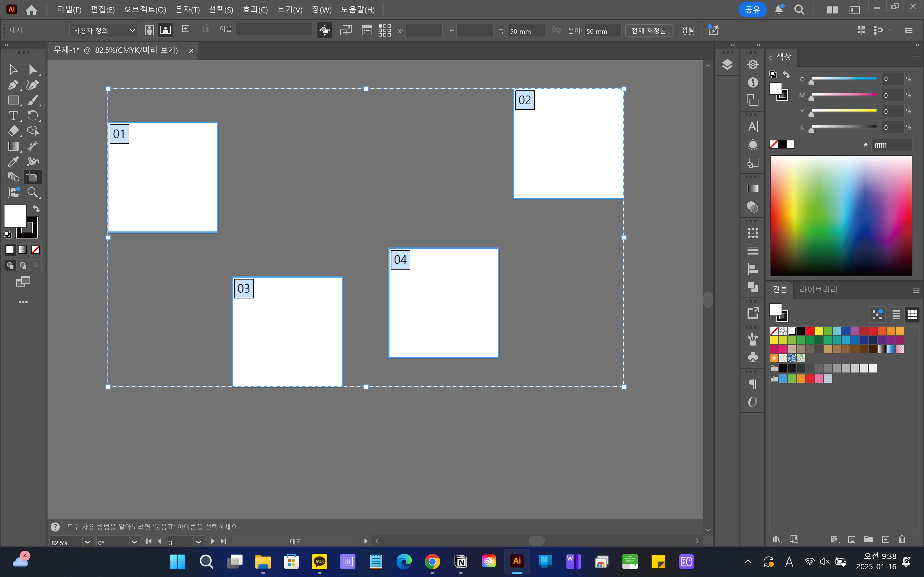Switch to the 라이브러리 tab
924x577 pixels.
pyautogui.click(x=818, y=290)
